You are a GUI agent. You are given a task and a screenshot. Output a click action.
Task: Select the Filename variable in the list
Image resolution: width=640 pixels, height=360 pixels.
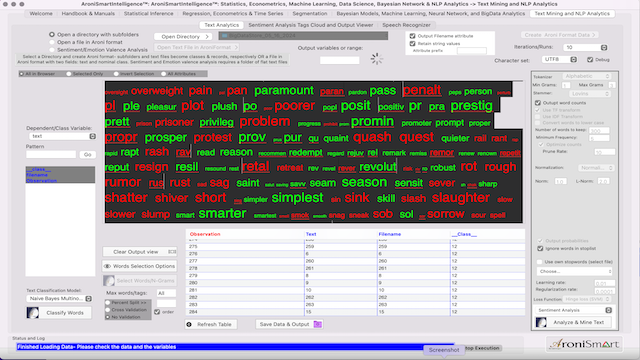37,175
